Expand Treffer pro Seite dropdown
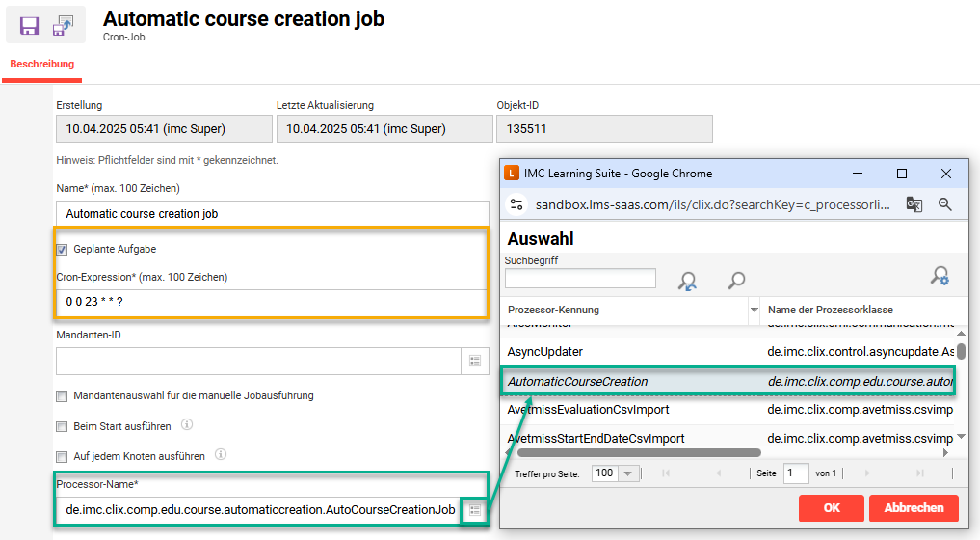 point(629,473)
